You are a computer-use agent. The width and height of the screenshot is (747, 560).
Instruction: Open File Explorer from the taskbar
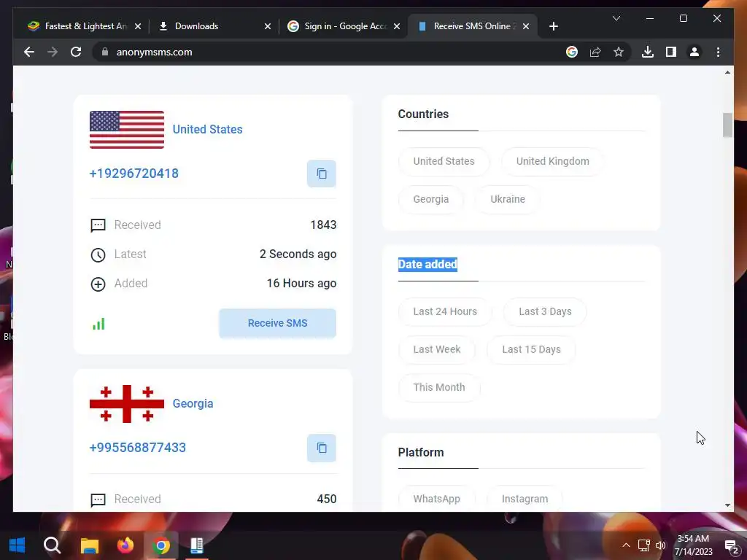click(x=89, y=545)
